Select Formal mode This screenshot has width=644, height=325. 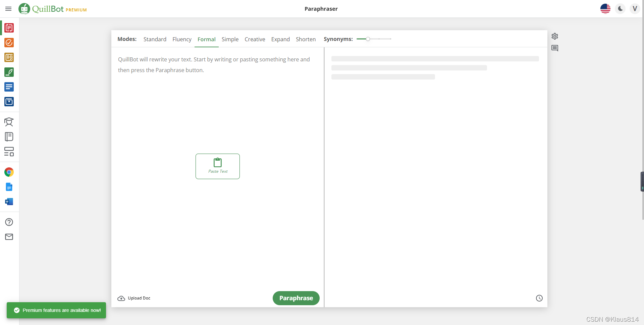tap(207, 39)
